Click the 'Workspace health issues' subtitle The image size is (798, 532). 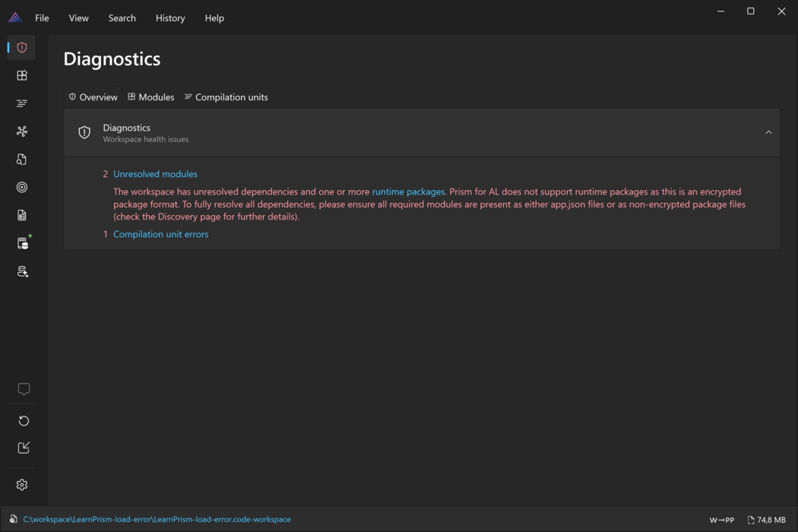[x=146, y=140]
